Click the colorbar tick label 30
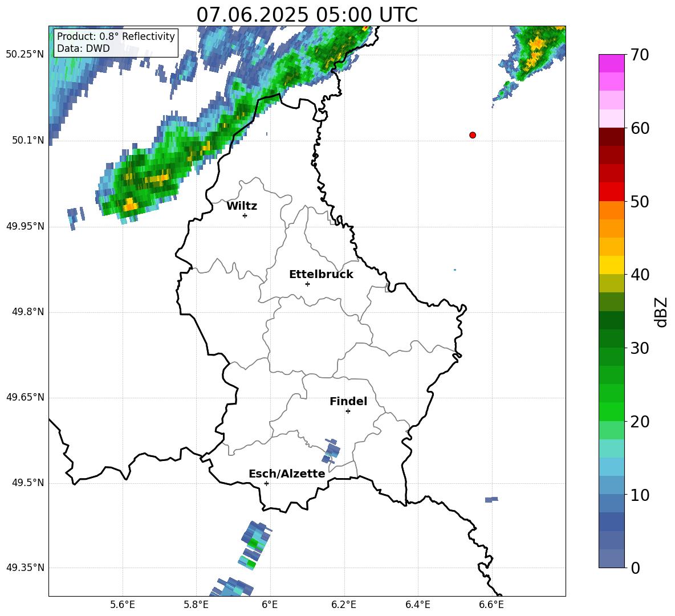The height and width of the screenshot is (616, 675). [640, 348]
